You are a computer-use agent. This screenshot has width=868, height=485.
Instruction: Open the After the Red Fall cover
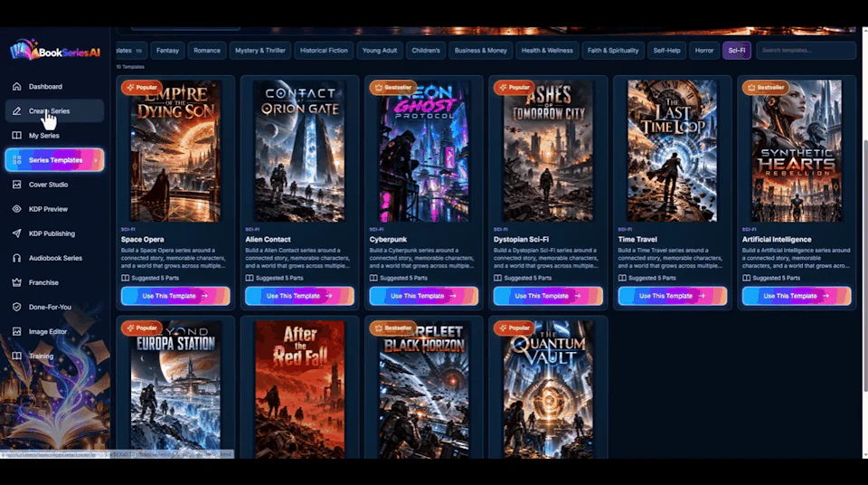tap(299, 389)
